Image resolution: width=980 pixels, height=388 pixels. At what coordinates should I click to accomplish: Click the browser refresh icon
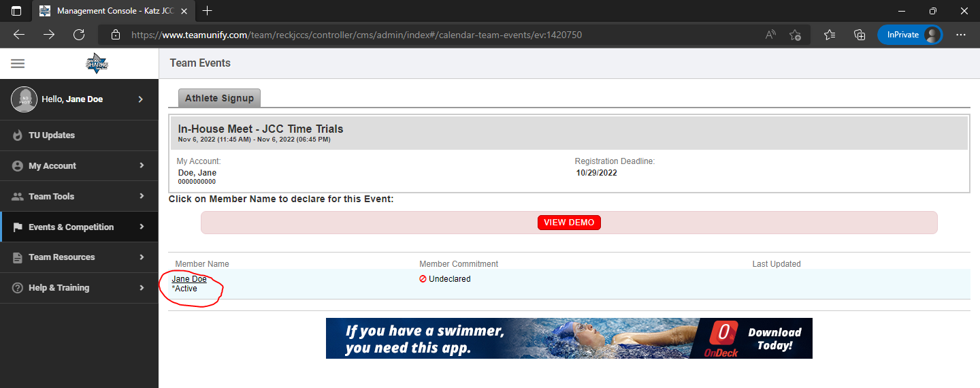pos(79,35)
